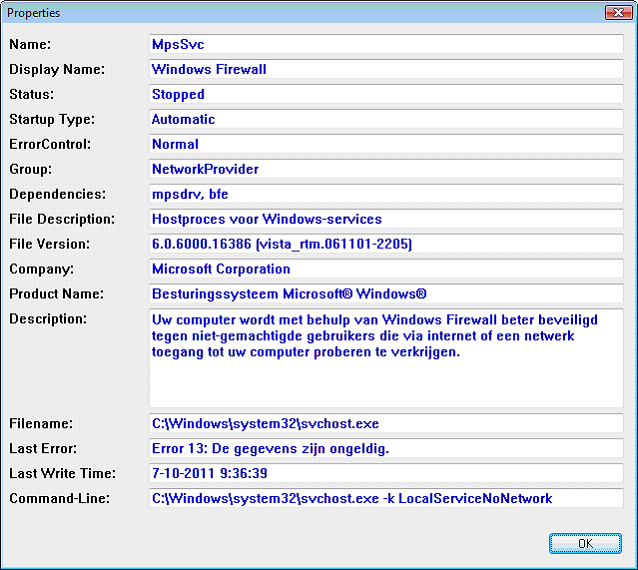Screen dimensions: 638x570
Task: Click the Command-Line field with LocalServiceNoNetwork
Action: click(386, 498)
